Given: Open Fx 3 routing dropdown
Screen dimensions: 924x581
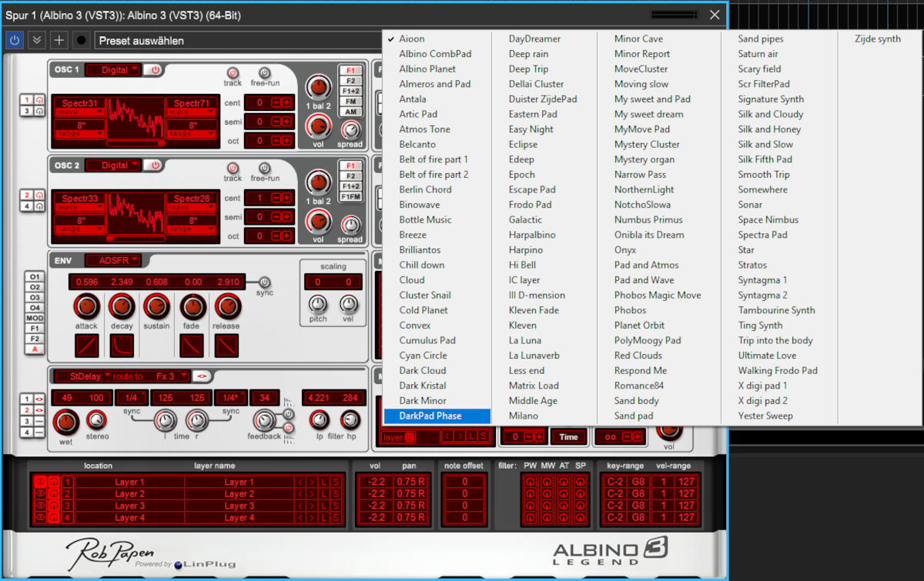Looking at the screenshot, I should coord(170,376).
